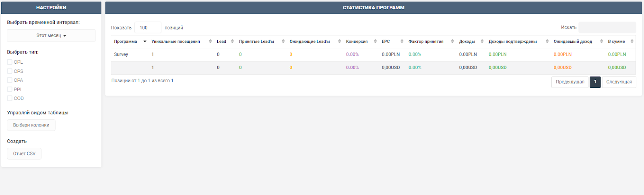Focus the Искать search field
The image size is (644, 195).
pos(607,27)
